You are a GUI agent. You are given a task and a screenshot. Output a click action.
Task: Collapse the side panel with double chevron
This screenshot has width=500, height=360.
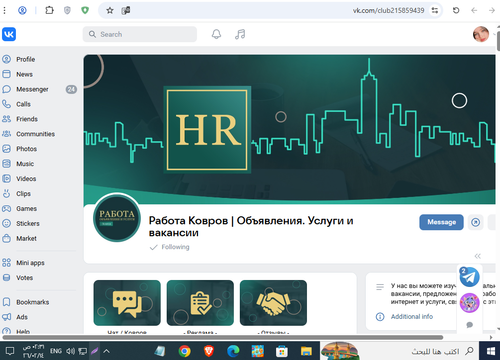478,256
